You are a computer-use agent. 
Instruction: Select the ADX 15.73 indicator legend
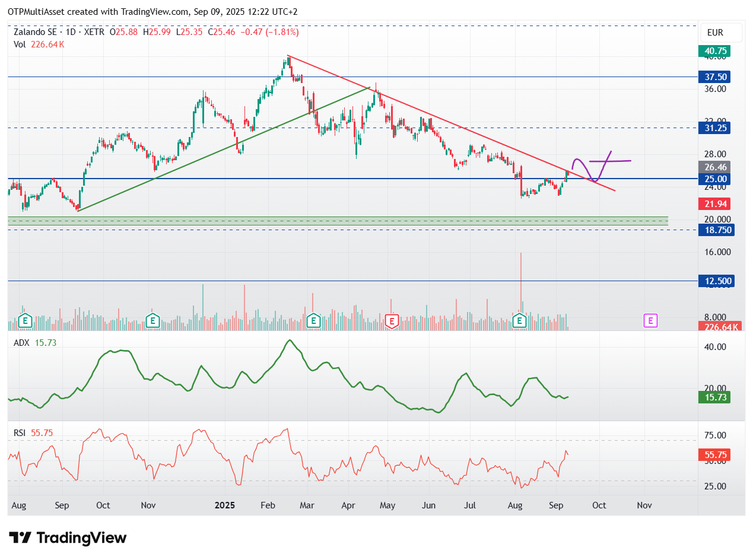pyautogui.click(x=34, y=343)
